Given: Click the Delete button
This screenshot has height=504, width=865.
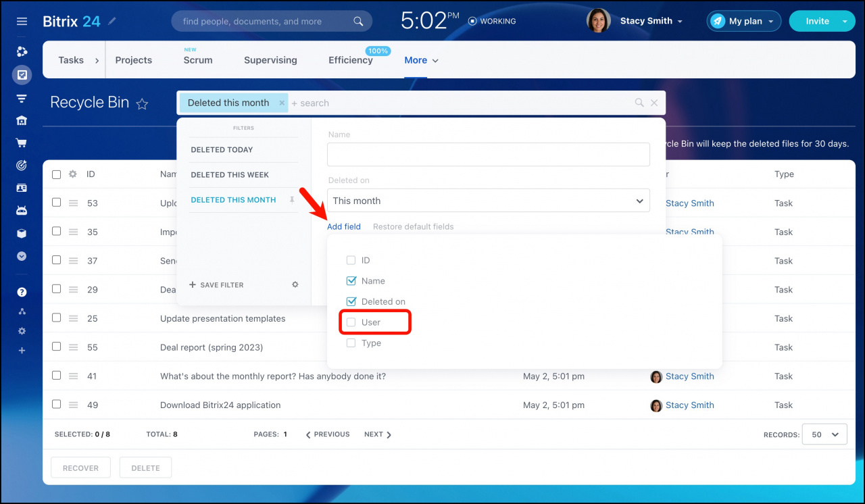Looking at the screenshot, I should tap(145, 468).
